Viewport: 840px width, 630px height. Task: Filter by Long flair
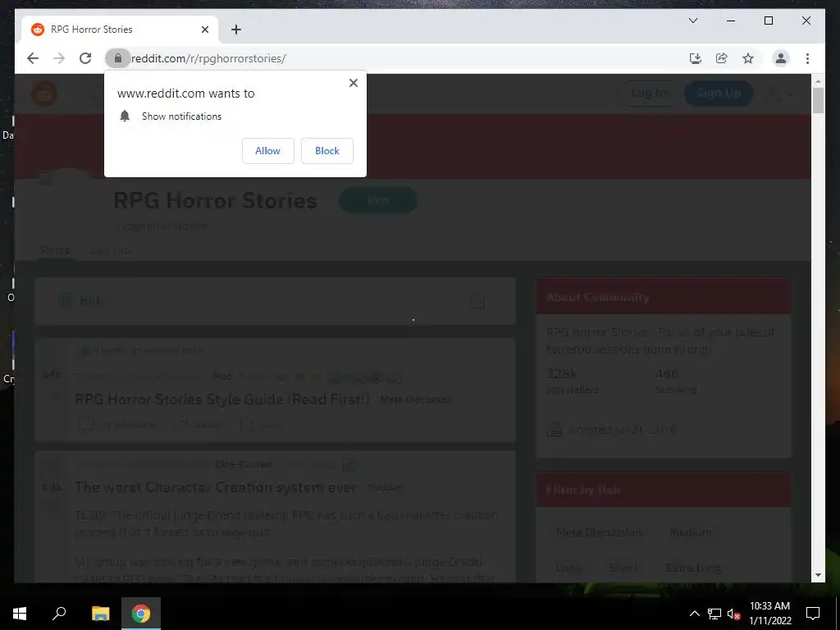(568, 568)
